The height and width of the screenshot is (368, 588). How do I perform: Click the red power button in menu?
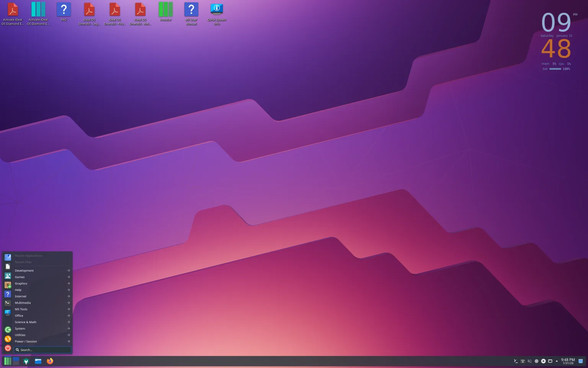[8, 348]
